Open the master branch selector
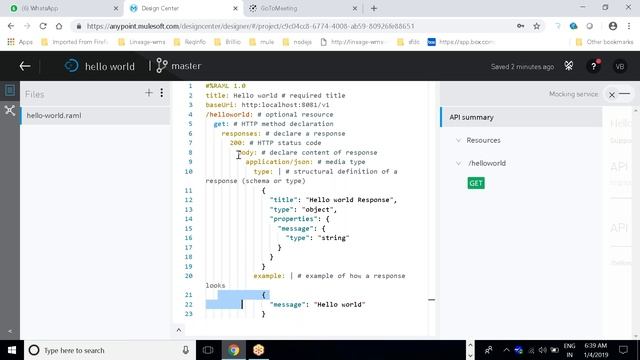Screen dimensions: 640x360 (179, 66)
